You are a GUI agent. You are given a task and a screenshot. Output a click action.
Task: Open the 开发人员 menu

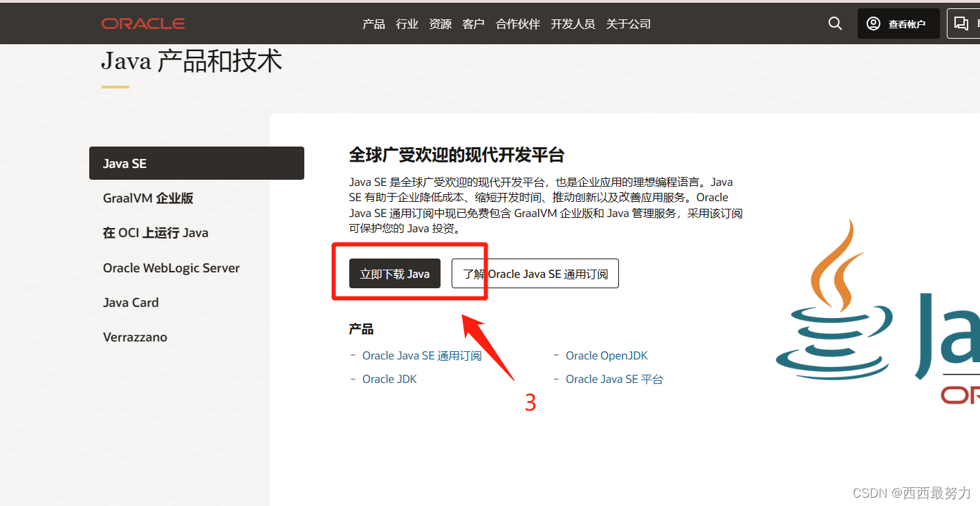tap(573, 24)
